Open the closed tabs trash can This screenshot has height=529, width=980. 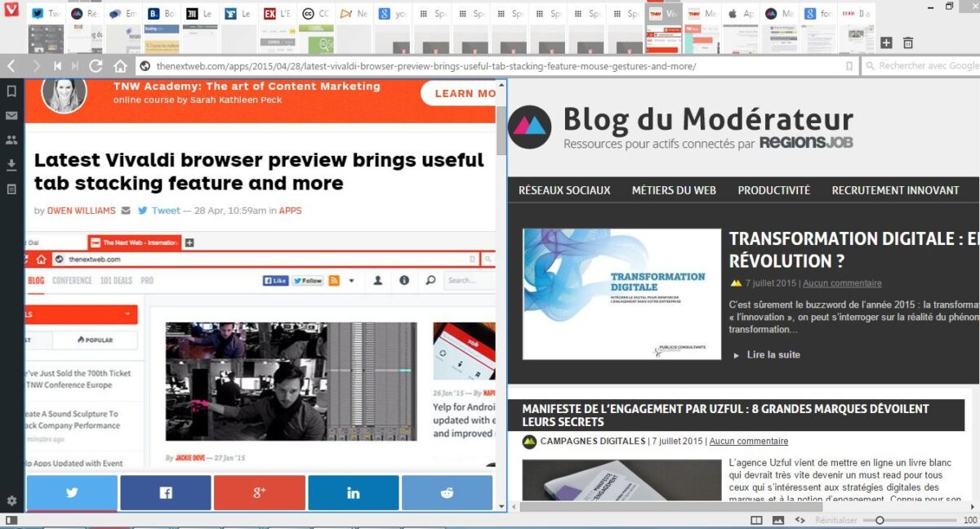(x=907, y=42)
